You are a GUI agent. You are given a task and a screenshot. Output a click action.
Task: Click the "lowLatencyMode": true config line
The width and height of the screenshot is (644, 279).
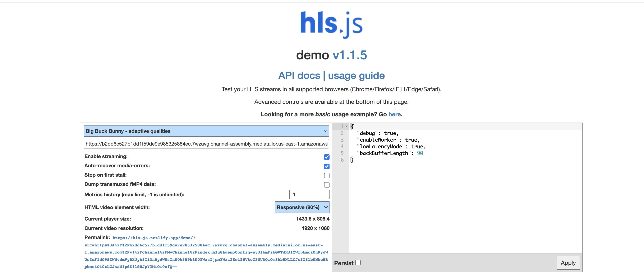pos(391,147)
